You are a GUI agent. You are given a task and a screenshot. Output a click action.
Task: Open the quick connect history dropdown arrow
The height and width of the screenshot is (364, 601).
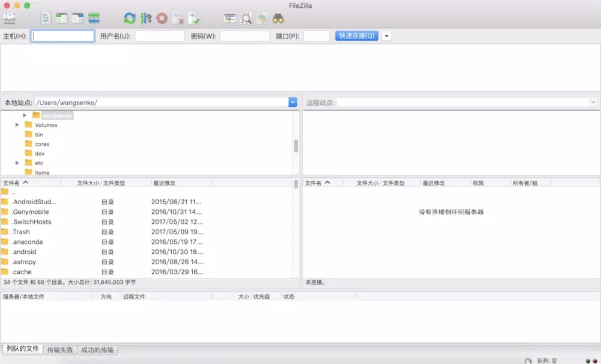pos(387,36)
